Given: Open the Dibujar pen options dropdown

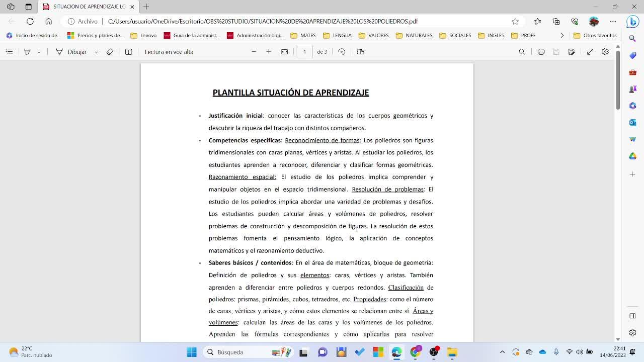Looking at the screenshot, I should [x=96, y=52].
